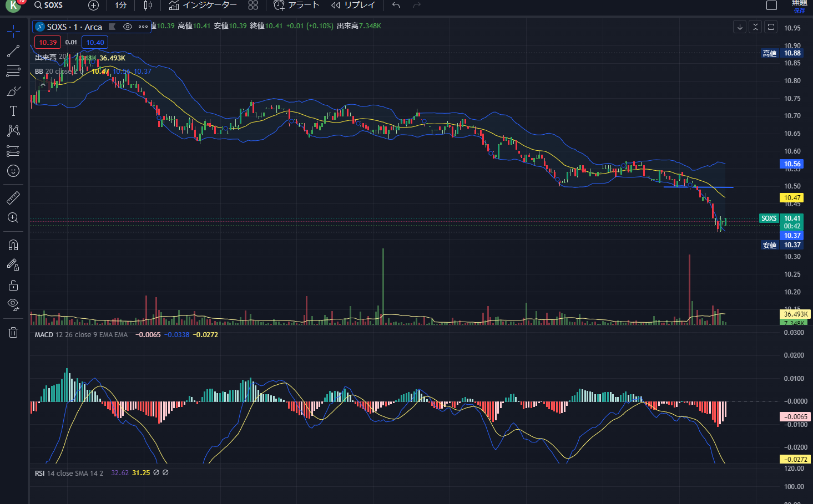This screenshot has height=504, width=813.
Task: Open the インジケーター indicators menu
Action: point(203,6)
